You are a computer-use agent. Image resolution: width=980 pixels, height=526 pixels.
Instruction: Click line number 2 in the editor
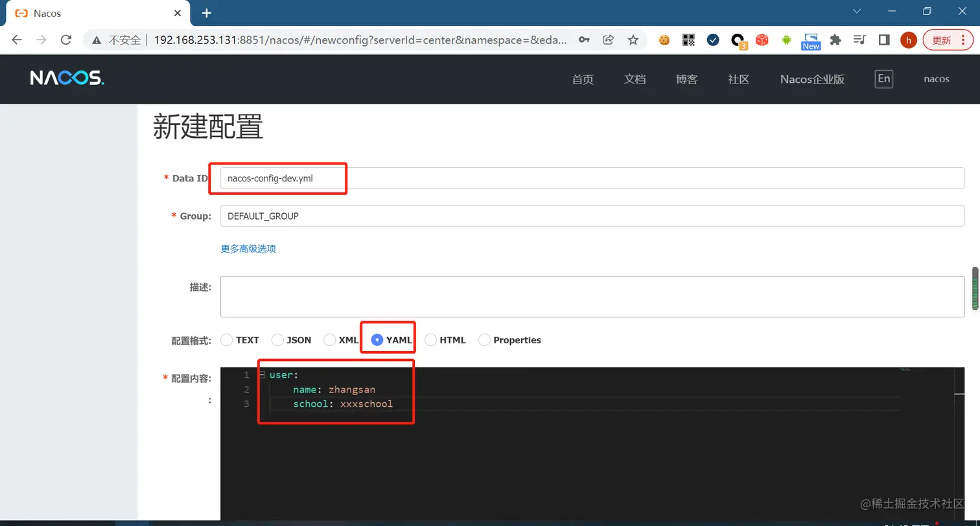pyautogui.click(x=246, y=389)
